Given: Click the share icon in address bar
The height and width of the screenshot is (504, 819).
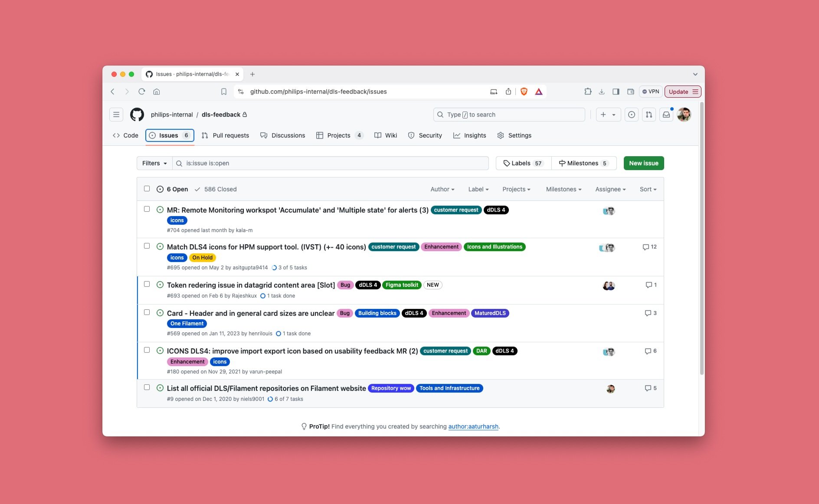Looking at the screenshot, I should coord(508,92).
